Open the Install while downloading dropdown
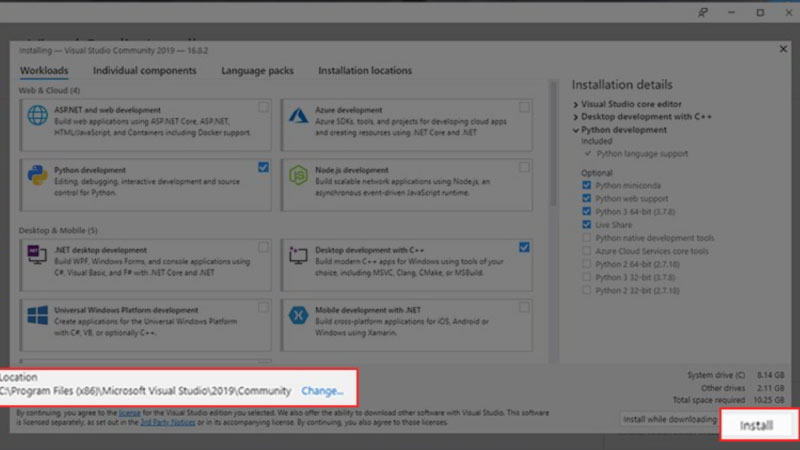 tap(669, 419)
